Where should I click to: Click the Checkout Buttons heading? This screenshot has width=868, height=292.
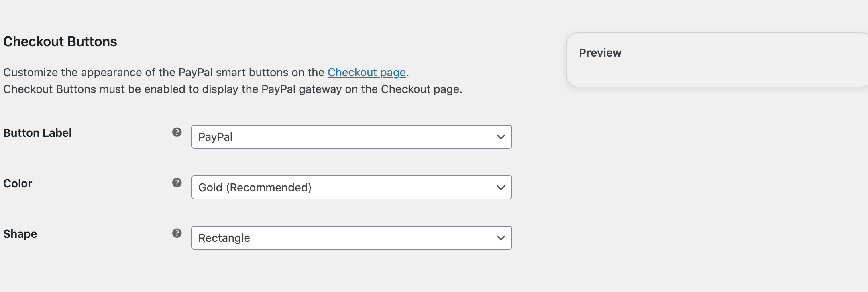[x=60, y=41]
